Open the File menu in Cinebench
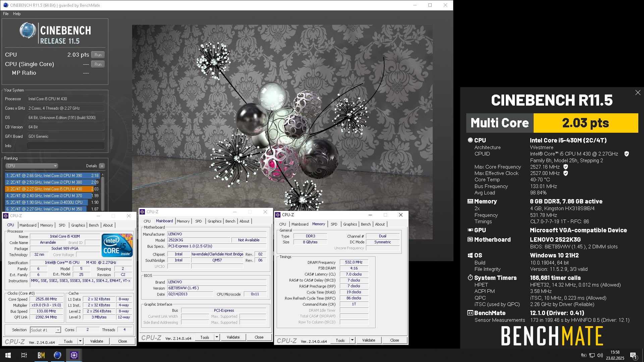Viewport: 644px width, 362px height. (x=6, y=14)
